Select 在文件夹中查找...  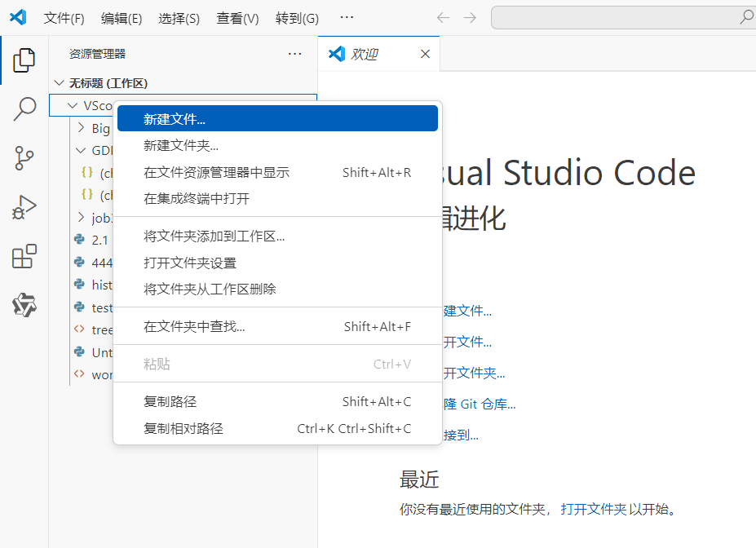pyautogui.click(x=278, y=326)
